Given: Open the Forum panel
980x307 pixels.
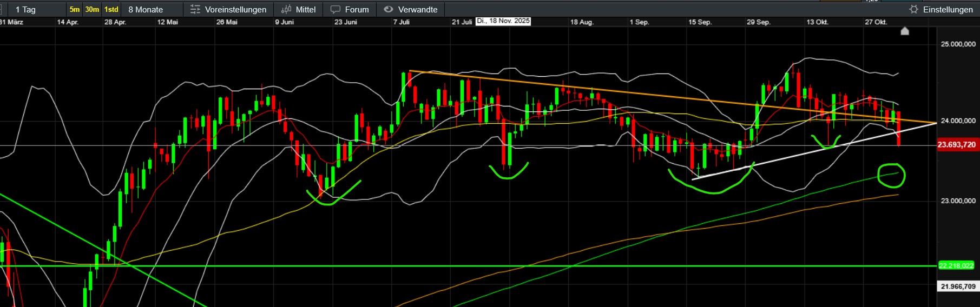Looking at the screenshot, I should [x=350, y=9].
